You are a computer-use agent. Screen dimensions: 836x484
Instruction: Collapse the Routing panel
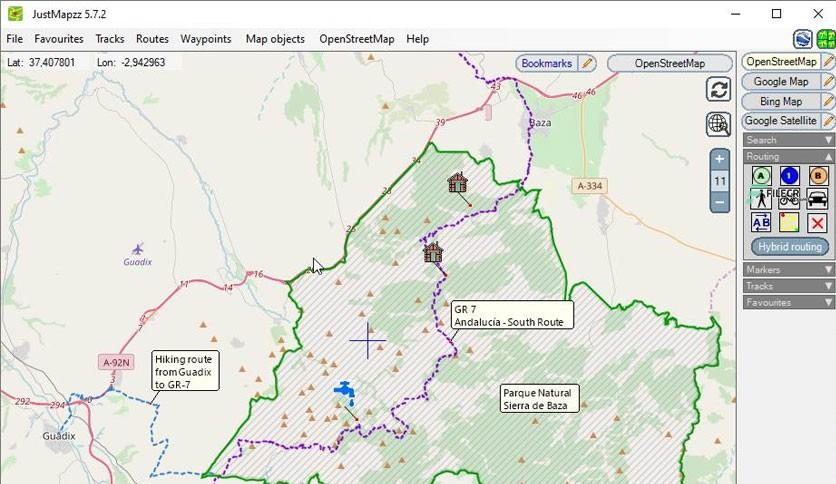(x=788, y=156)
